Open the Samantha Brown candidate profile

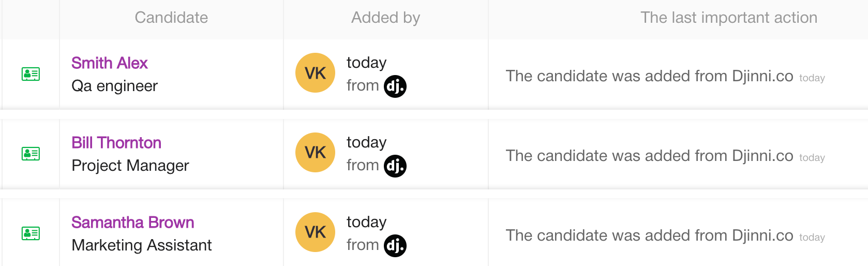[133, 223]
